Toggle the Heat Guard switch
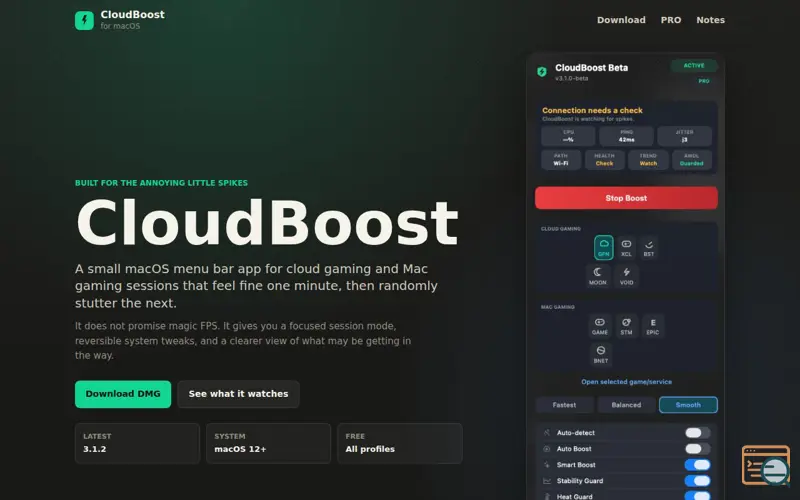 697,496
